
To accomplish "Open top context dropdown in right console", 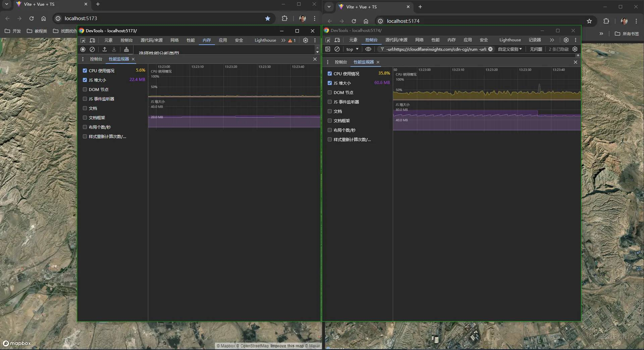I will coord(352,49).
